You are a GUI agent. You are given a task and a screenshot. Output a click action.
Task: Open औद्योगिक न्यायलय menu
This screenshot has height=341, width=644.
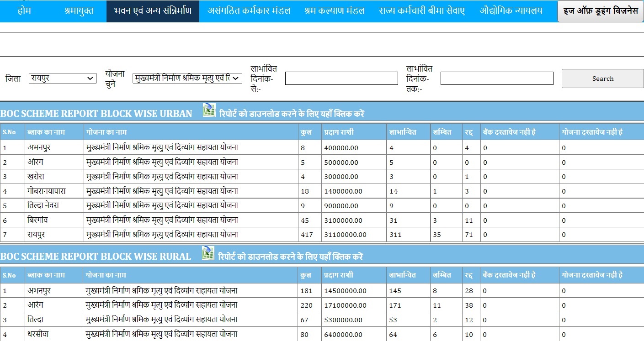coord(511,10)
